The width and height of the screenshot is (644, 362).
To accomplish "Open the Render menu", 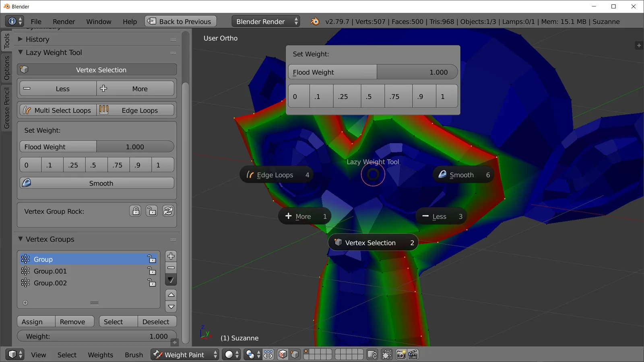I will [x=64, y=21].
